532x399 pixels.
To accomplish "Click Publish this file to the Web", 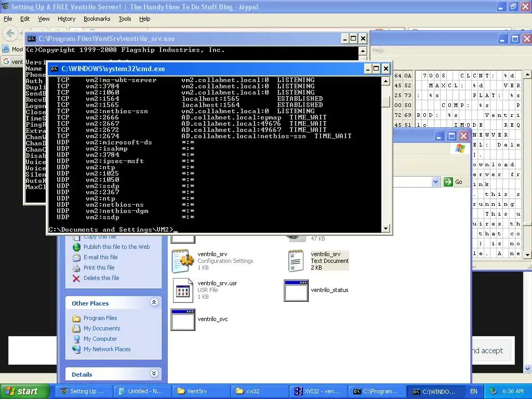I will 116,247.
